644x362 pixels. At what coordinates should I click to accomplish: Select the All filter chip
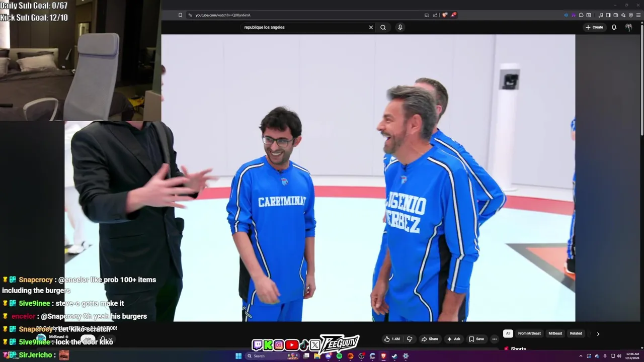(x=508, y=333)
